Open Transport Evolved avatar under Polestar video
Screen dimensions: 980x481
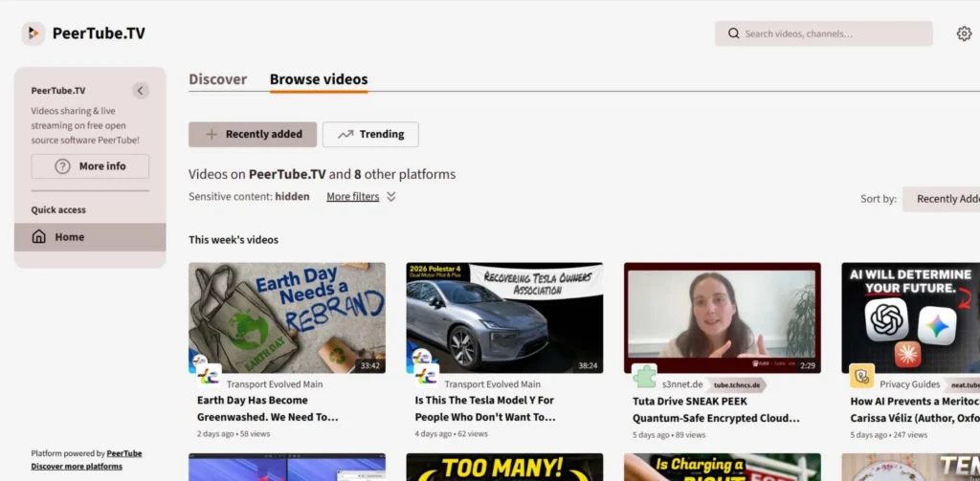tap(426, 376)
